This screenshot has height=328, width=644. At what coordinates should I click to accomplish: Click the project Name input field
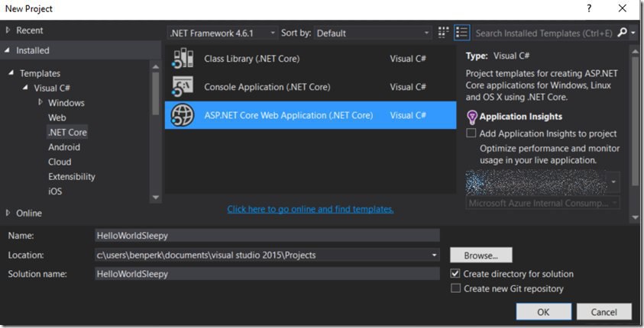click(x=267, y=236)
